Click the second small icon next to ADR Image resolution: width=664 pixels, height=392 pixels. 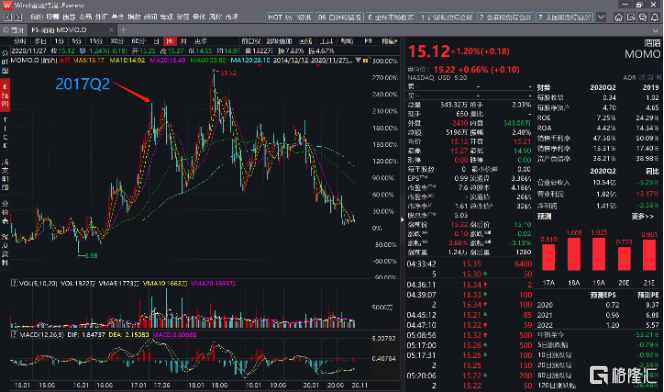tap(650, 77)
